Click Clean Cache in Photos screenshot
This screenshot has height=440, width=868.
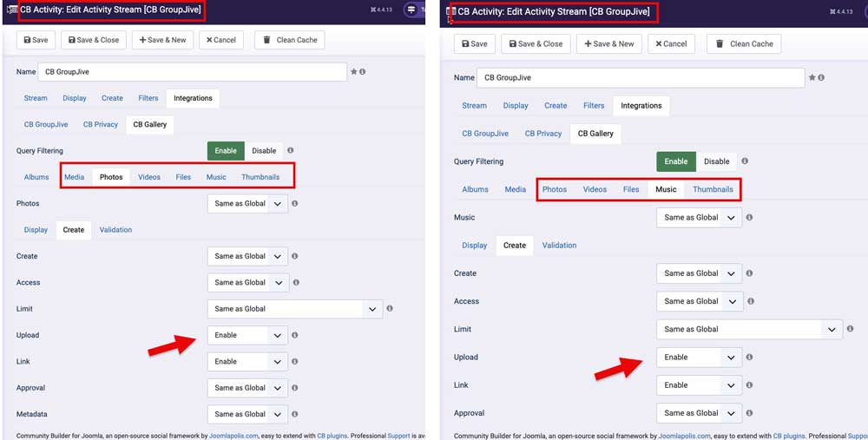tap(290, 40)
